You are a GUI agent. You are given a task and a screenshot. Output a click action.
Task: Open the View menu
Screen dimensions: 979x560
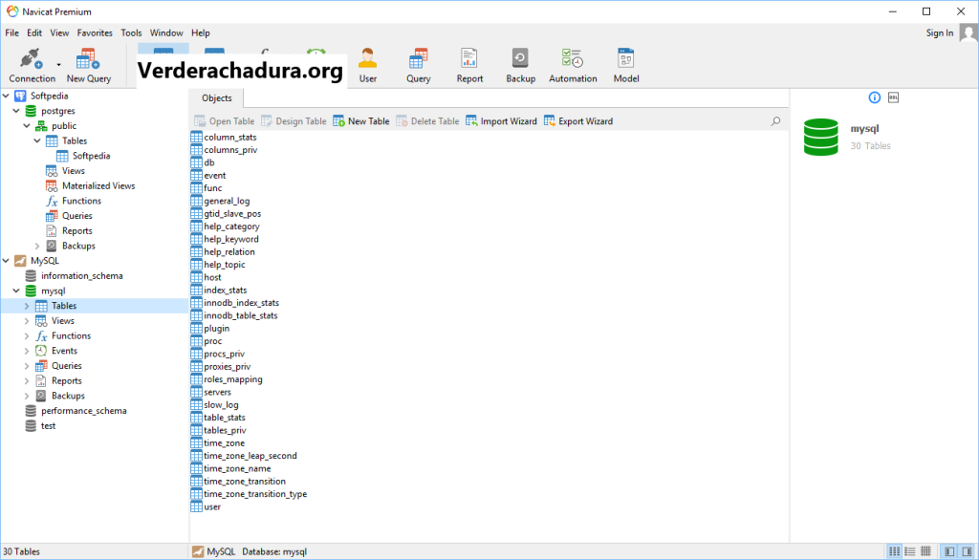coord(59,32)
